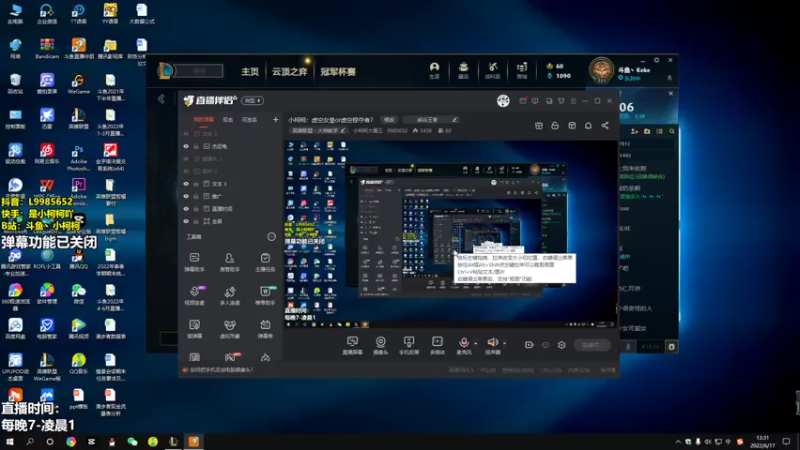
Task: Mute the 麦克风 microphone
Action: coord(463,342)
